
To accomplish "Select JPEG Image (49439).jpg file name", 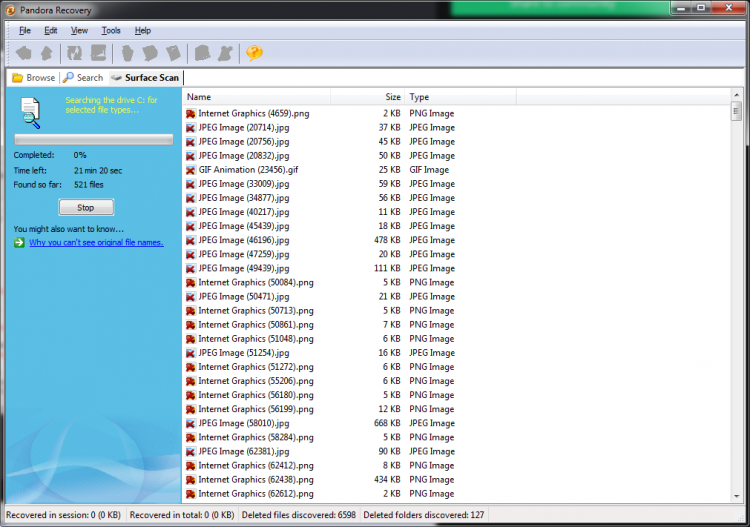I will pos(244,268).
